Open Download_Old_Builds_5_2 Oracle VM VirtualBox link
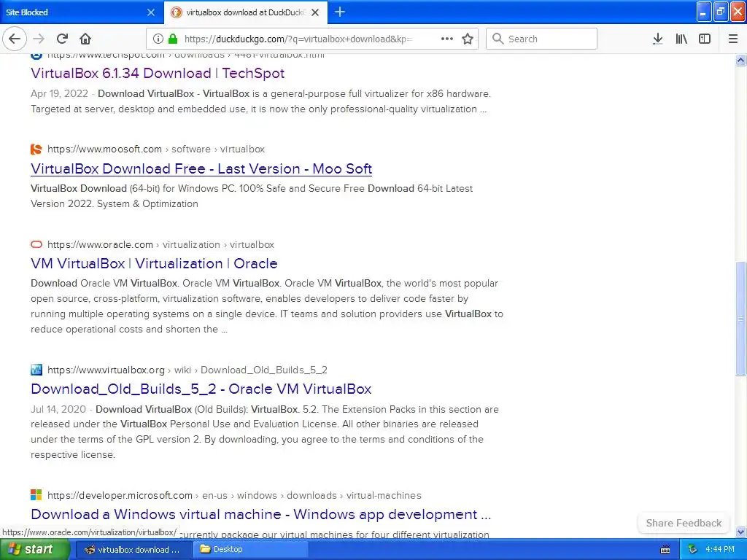The width and height of the screenshot is (747, 560). [201, 389]
